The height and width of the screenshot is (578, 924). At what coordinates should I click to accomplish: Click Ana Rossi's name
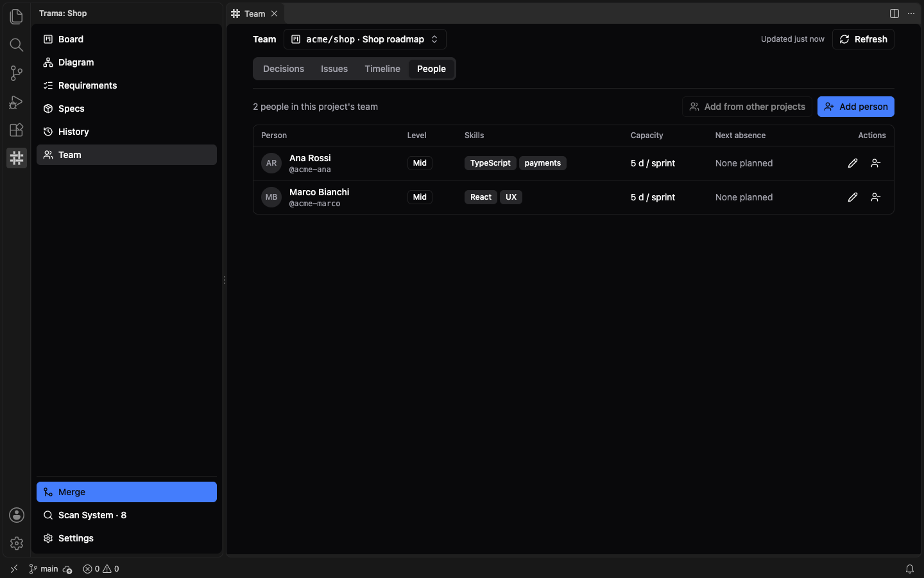click(x=310, y=158)
